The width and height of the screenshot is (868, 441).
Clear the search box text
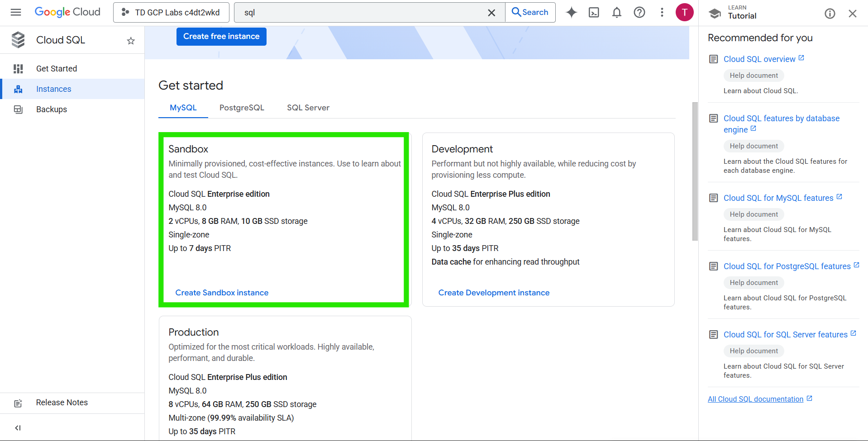(491, 13)
